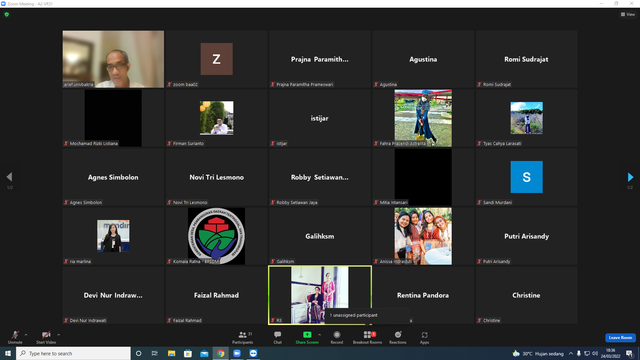Open Task View in taskbar
This screenshot has height=360, width=640.
155,353
